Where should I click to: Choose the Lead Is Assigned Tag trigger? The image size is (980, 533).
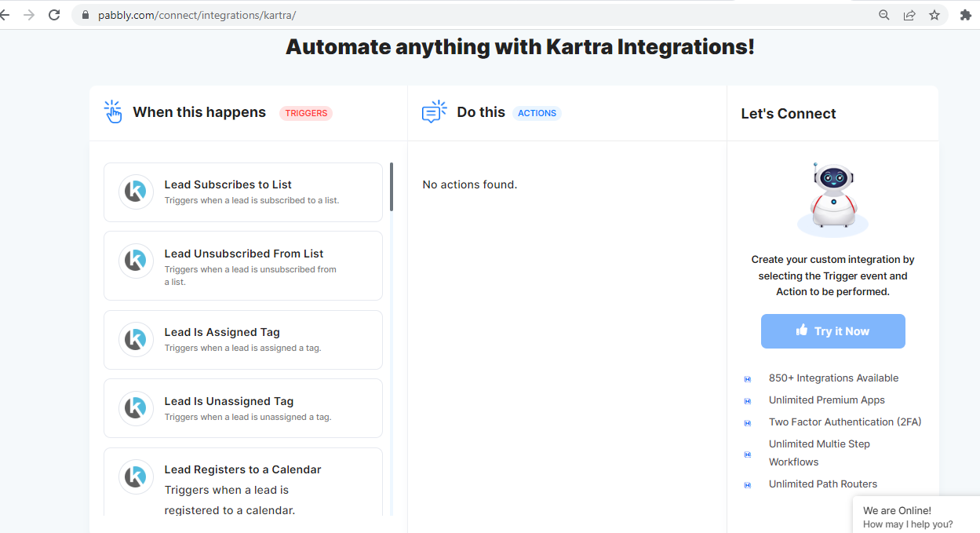tap(243, 340)
